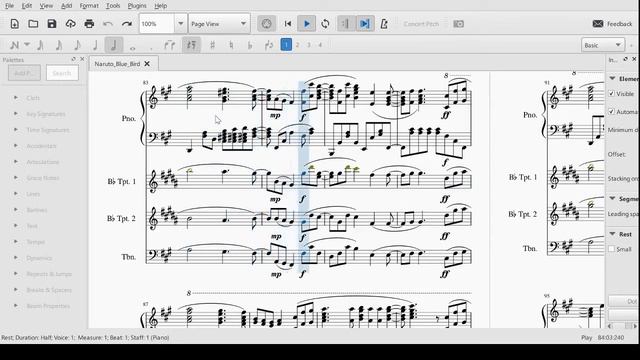This screenshot has height=360, width=640.
Task: Open the Basic workspace dropdown
Action: [x=603, y=45]
